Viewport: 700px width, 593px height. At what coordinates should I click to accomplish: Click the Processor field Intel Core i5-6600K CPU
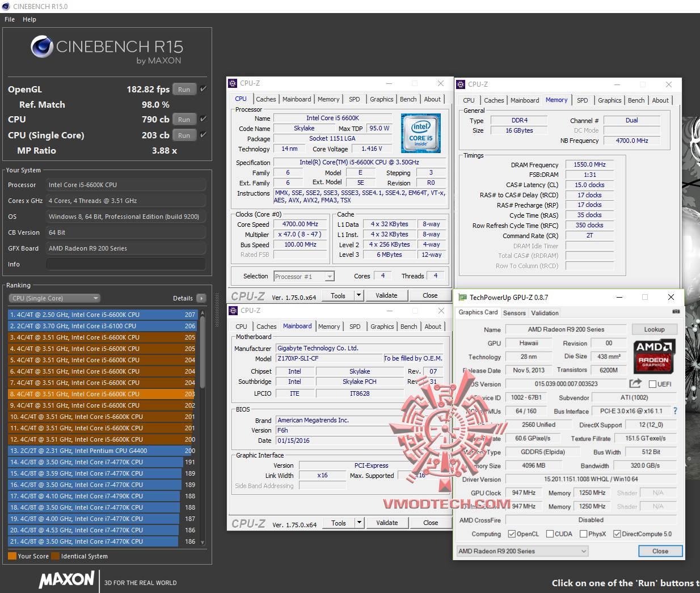click(x=126, y=185)
